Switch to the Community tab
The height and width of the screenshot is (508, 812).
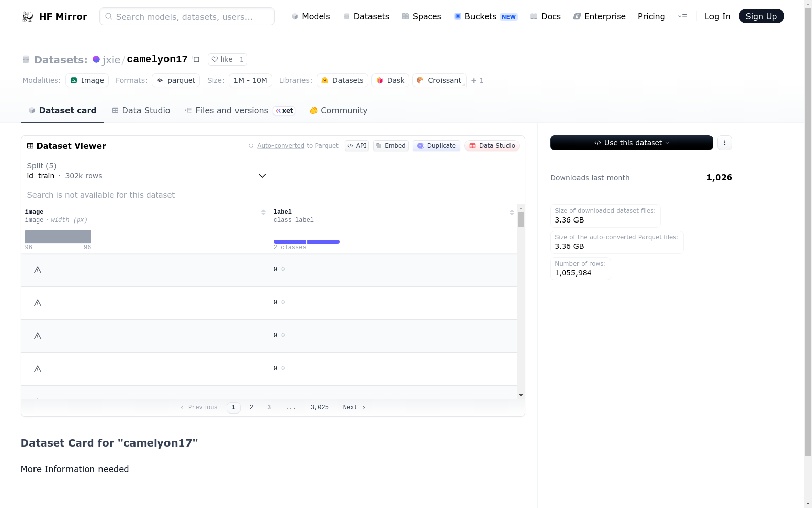(339, 110)
